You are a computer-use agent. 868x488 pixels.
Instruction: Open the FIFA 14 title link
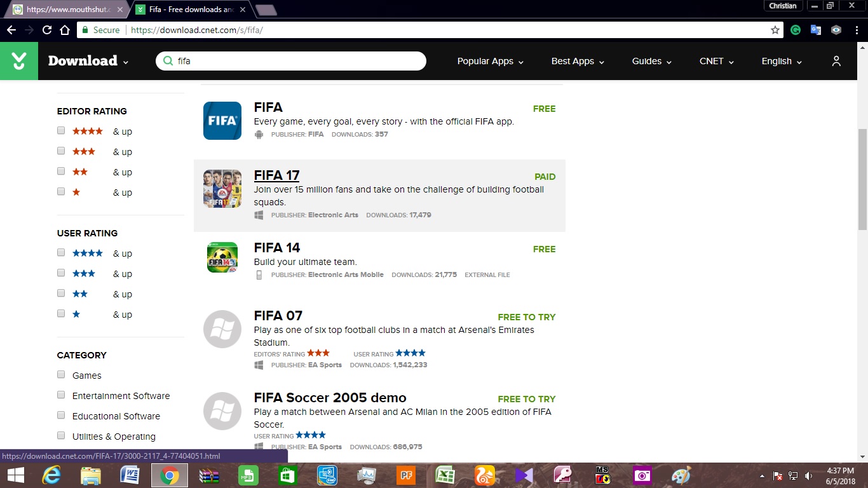tap(277, 248)
